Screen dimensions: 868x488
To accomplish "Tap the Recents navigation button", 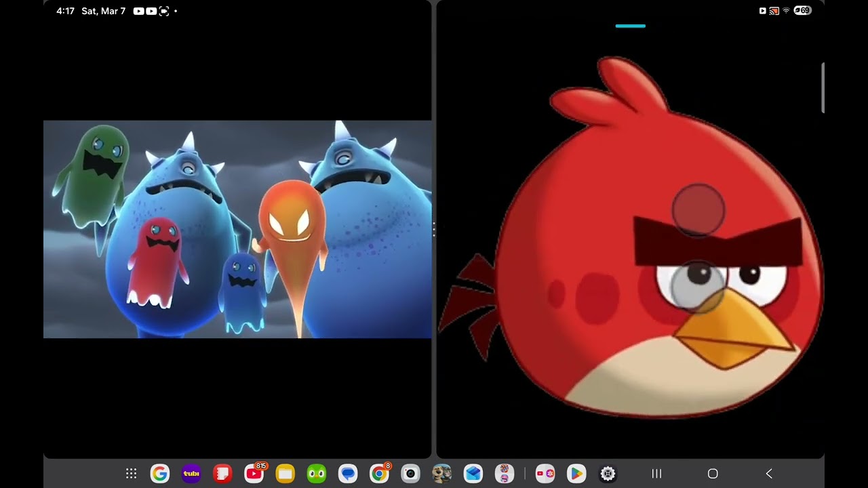I will pos(656,474).
